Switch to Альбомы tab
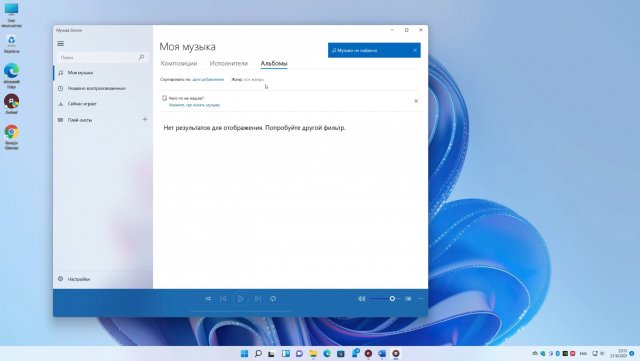This screenshot has width=640, height=361. point(274,63)
